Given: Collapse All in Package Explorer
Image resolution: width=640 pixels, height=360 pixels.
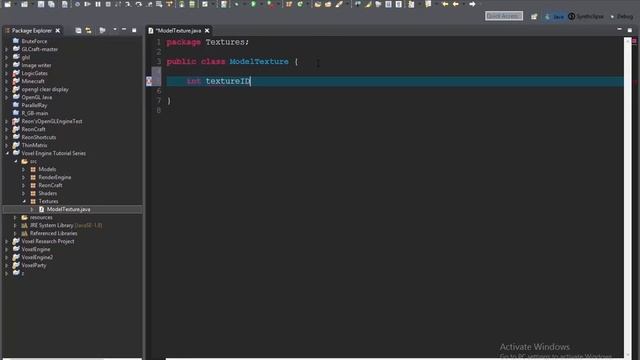Looking at the screenshot, I should (78, 30).
